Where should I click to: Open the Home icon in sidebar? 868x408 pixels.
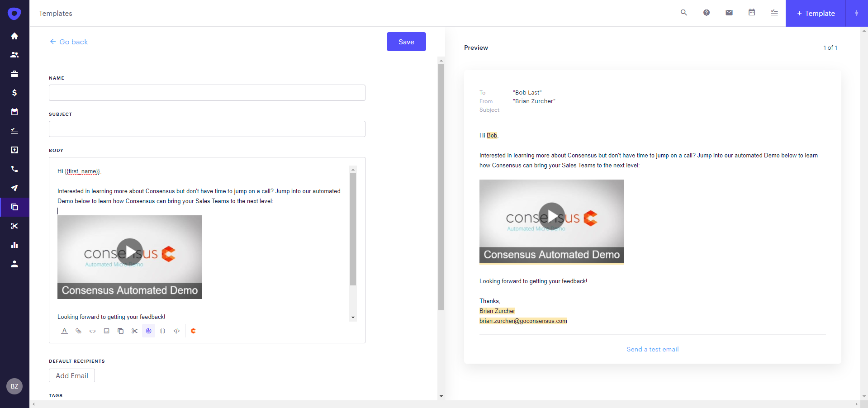click(14, 36)
